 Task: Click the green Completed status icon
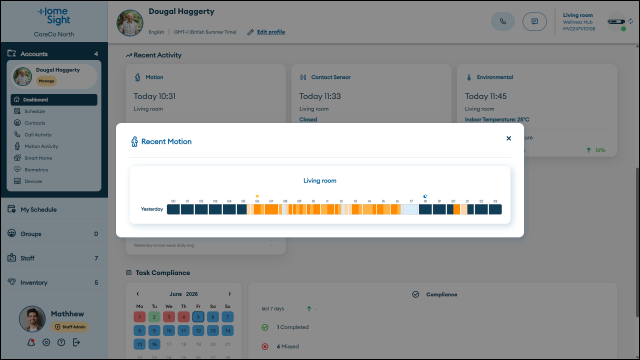(x=265, y=327)
